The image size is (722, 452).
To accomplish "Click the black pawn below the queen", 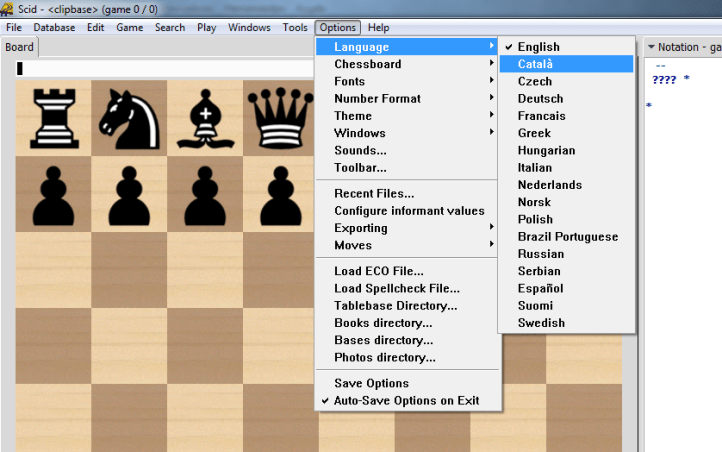I will pyautogui.click(x=279, y=193).
